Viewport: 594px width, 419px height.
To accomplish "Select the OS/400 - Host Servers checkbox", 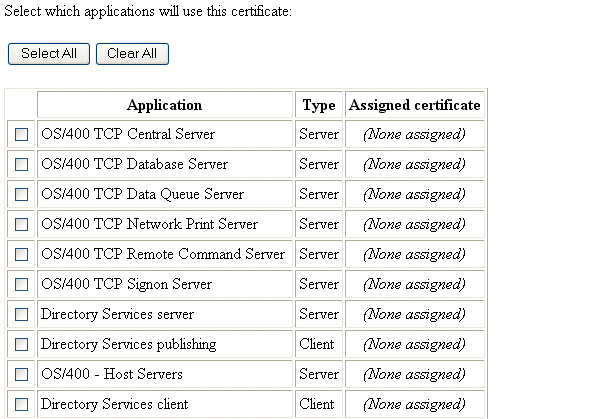I will point(21,374).
